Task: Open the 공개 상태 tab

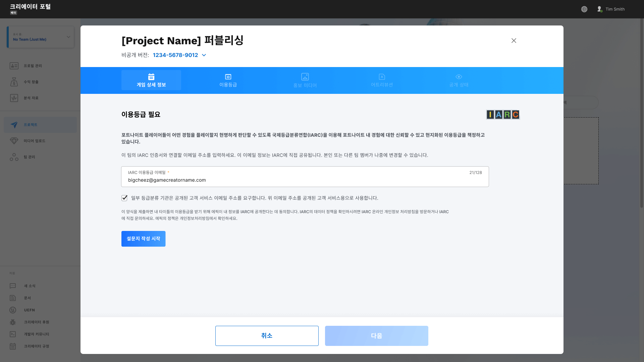Action: pyautogui.click(x=458, y=80)
